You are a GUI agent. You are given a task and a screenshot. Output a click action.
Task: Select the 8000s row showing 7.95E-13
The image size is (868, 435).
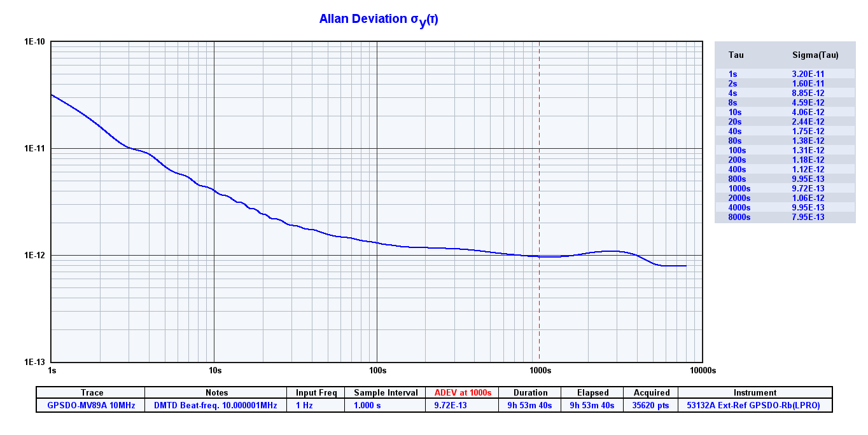point(785,217)
